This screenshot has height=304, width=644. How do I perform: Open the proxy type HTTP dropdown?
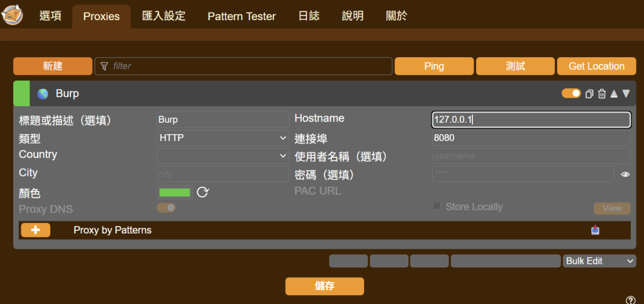(223, 138)
